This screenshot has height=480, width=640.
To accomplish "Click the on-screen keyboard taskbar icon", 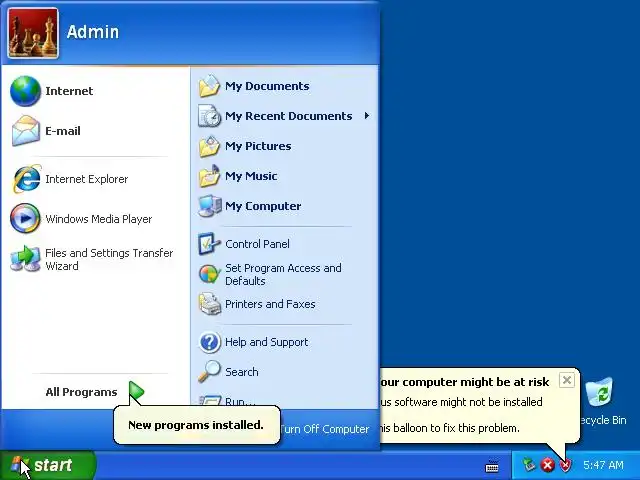I will [492, 466].
